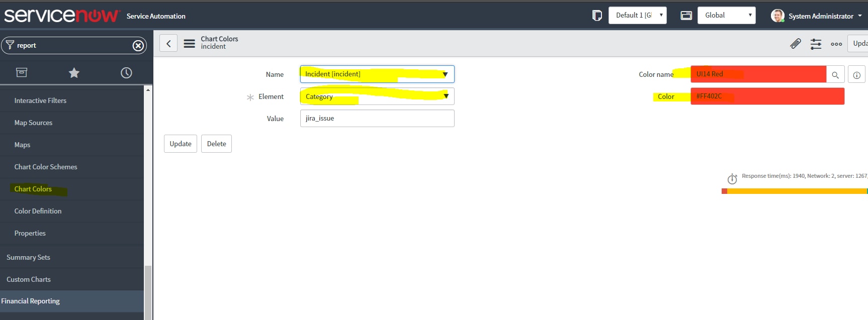Click the Value field jira_issue

click(377, 119)
